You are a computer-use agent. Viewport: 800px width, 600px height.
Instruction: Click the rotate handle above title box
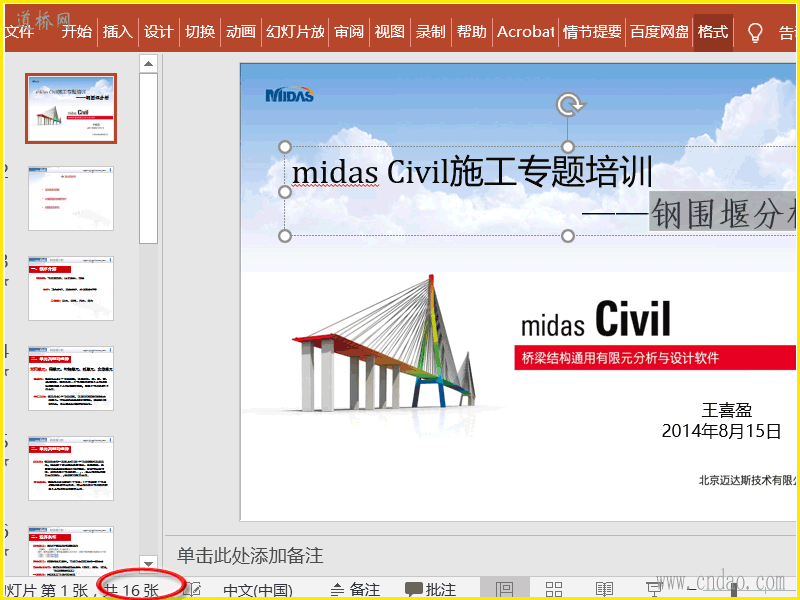(570, 104)
